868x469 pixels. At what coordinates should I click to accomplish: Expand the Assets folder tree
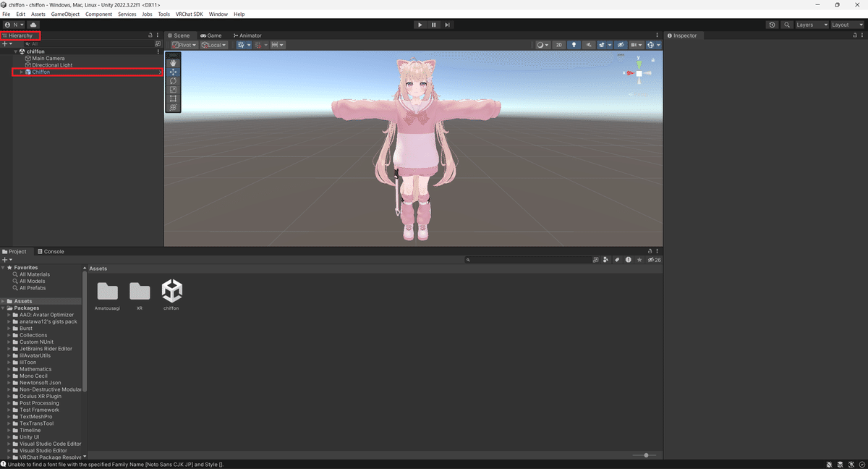[x=3, y=301]
